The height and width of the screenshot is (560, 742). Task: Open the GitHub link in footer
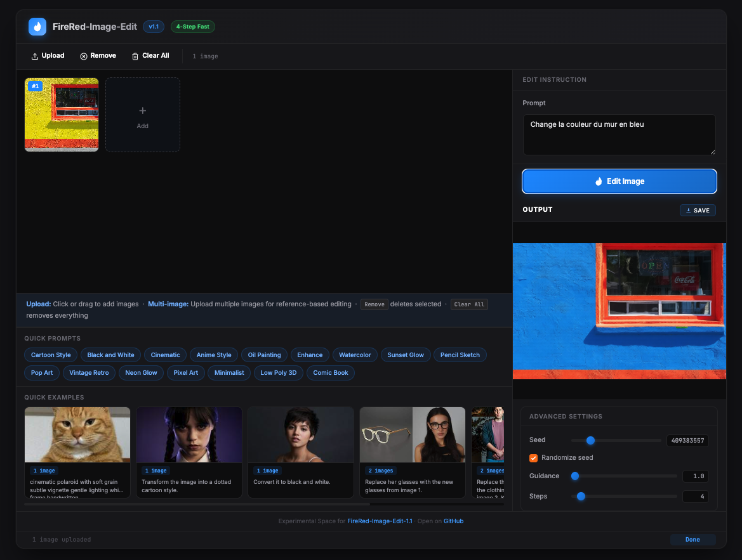[x=453, y=521]
